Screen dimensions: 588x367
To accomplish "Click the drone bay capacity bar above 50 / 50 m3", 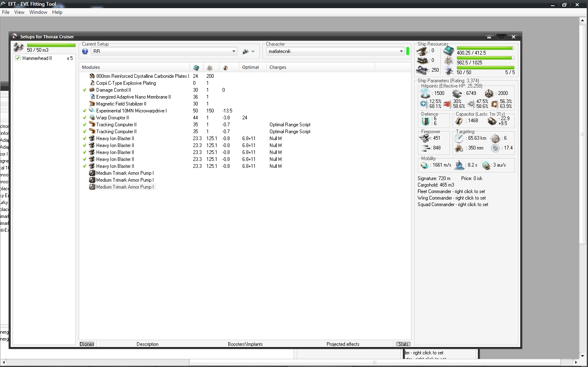I will pos(51,45).
